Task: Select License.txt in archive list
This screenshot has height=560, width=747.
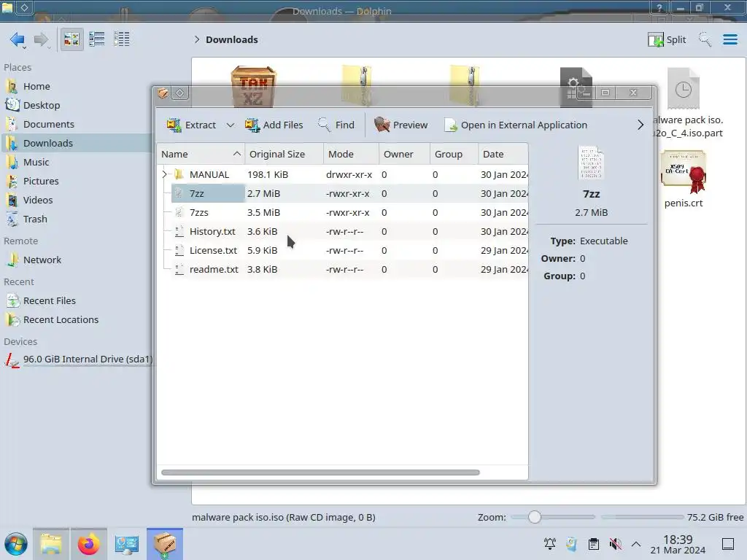Action: (343, 251)
